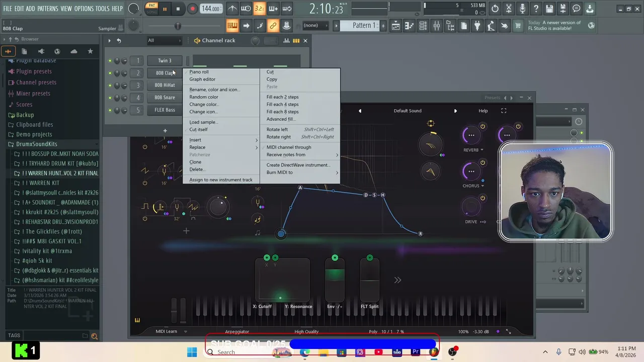Toggle the 808 Clap channel mute LED
The height and width of the screenshot is (362, 644).
[x=110, y=73]
